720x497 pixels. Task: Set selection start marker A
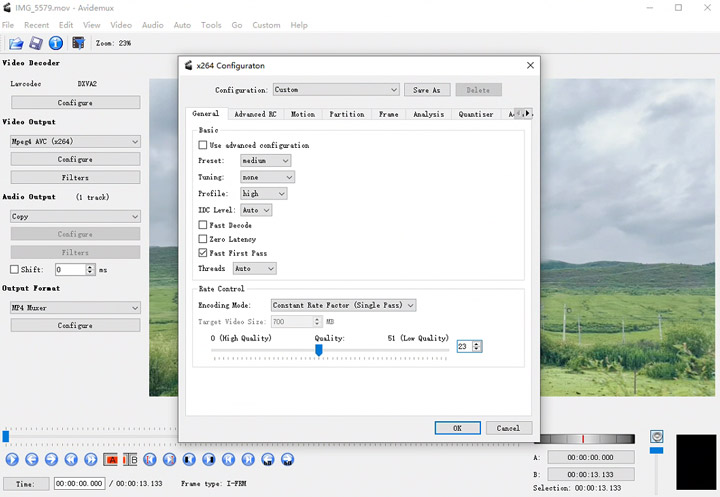click(x=109, y=459)
